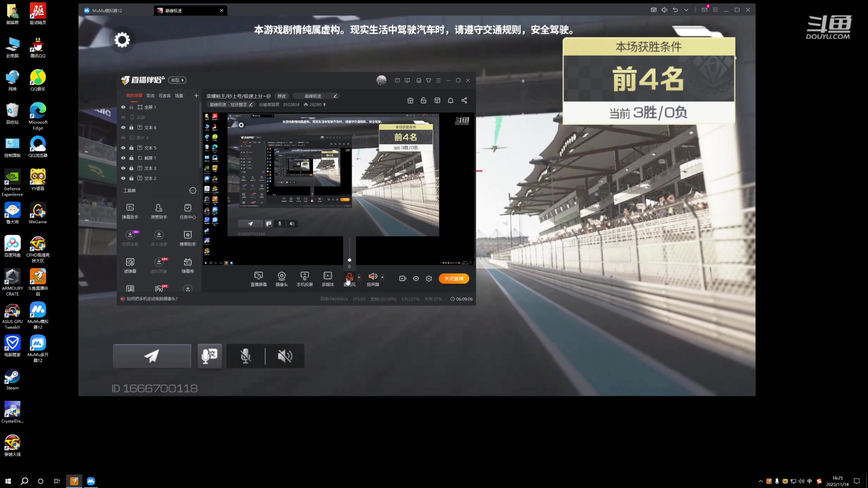This screenshot has width=868, height=488.
Task: Open the skin shirt icon in title bar
Action: 429,80
